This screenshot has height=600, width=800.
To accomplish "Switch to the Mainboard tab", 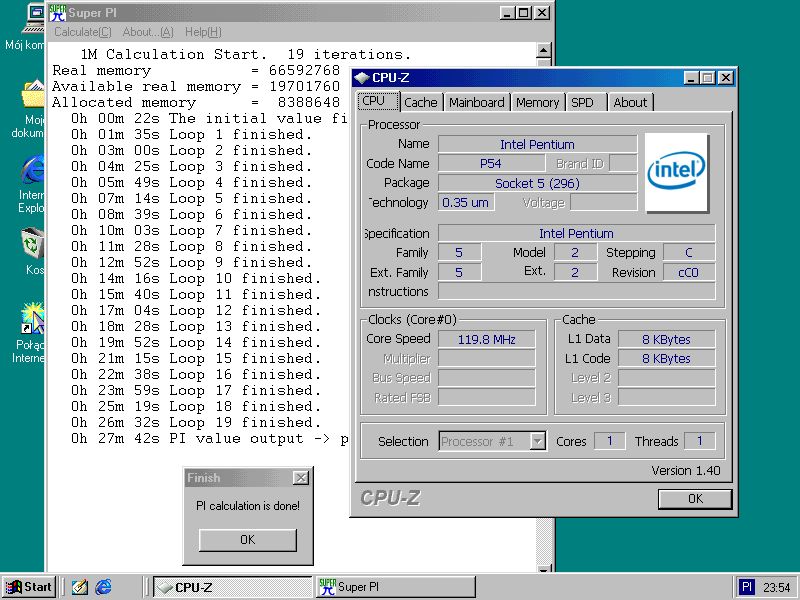I will pos(477,103).
